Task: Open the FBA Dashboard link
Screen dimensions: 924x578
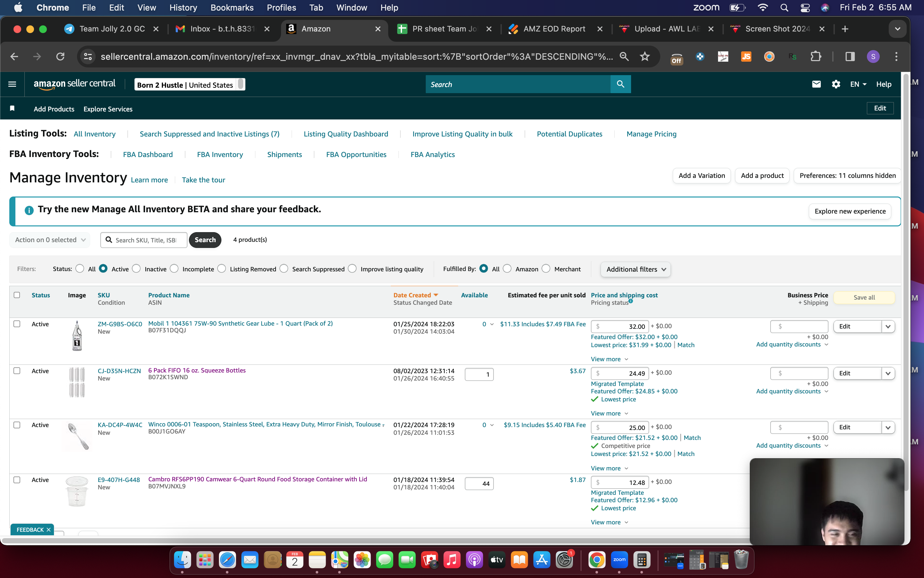Action: (x=148, y=154)
